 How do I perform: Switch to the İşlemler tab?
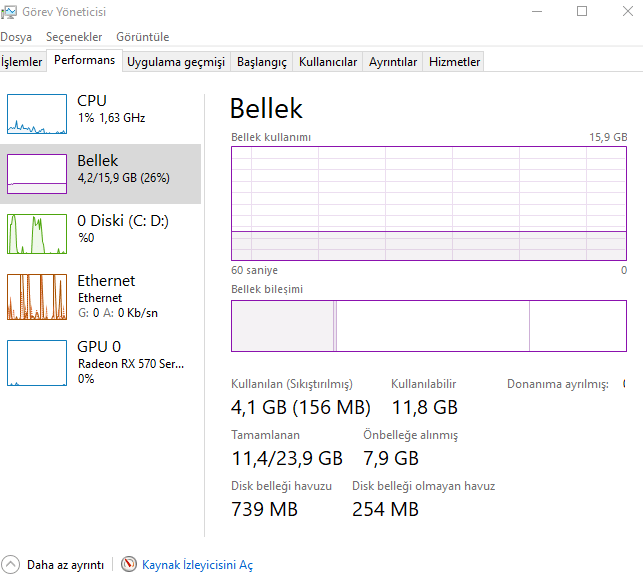point(22,62)
